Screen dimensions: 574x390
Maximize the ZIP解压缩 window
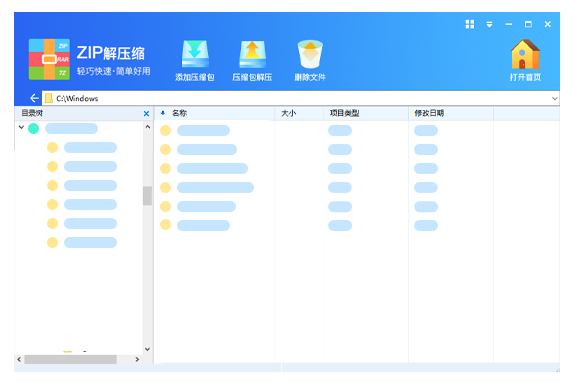point(528,24)
